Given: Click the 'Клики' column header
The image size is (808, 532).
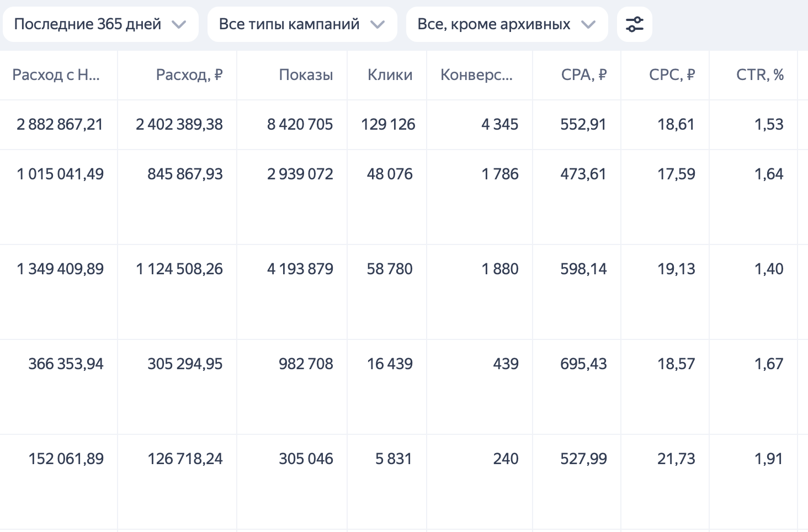Looking at the screenshot, I should click(390, 75).
